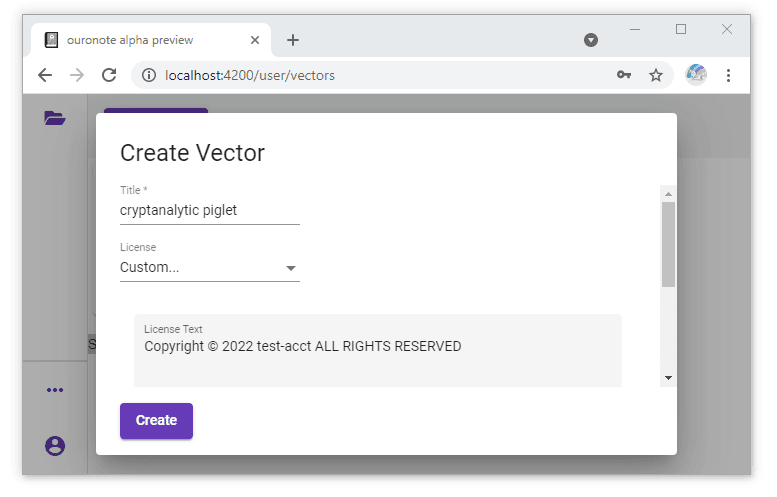Viewport: 777px width, 497px height.
Task: Open the Chrome profile avatar
Action: (696, 75)
